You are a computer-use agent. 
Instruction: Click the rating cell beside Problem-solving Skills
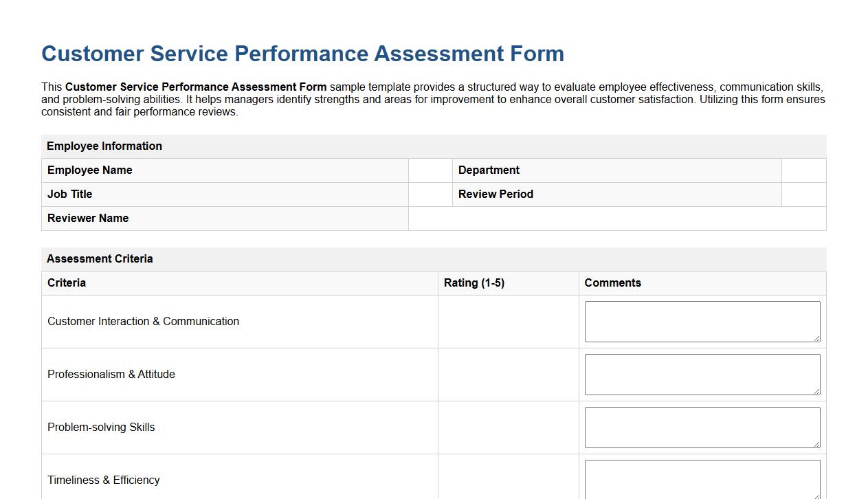(508, 427)
